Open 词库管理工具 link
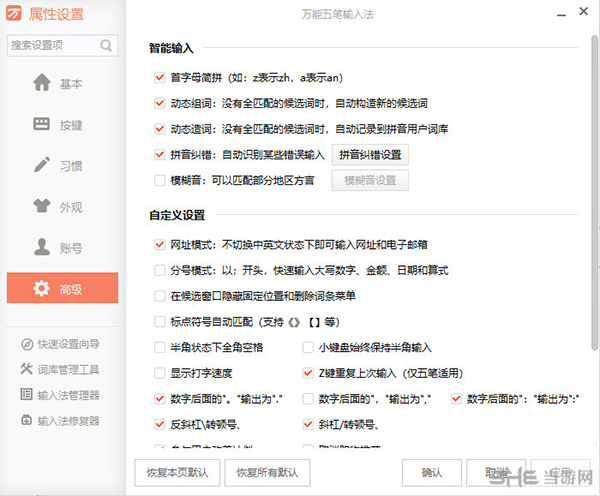600x496 pixels. (68, 369)
